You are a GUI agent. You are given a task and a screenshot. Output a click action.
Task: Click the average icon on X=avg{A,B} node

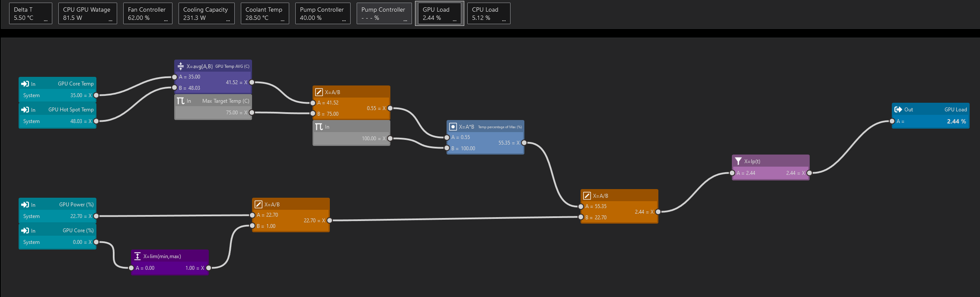181,66
